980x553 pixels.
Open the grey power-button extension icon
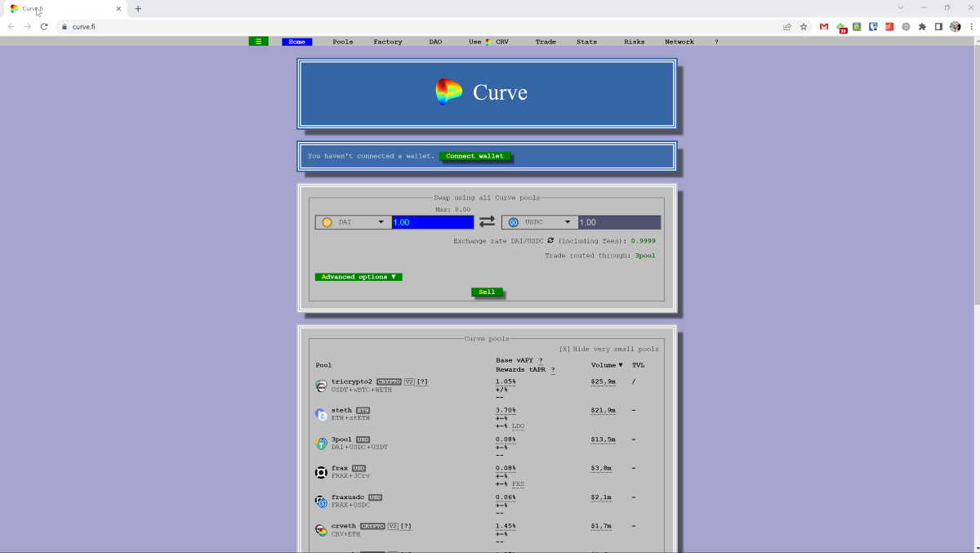pyautogui.click(x=906, y=26)
